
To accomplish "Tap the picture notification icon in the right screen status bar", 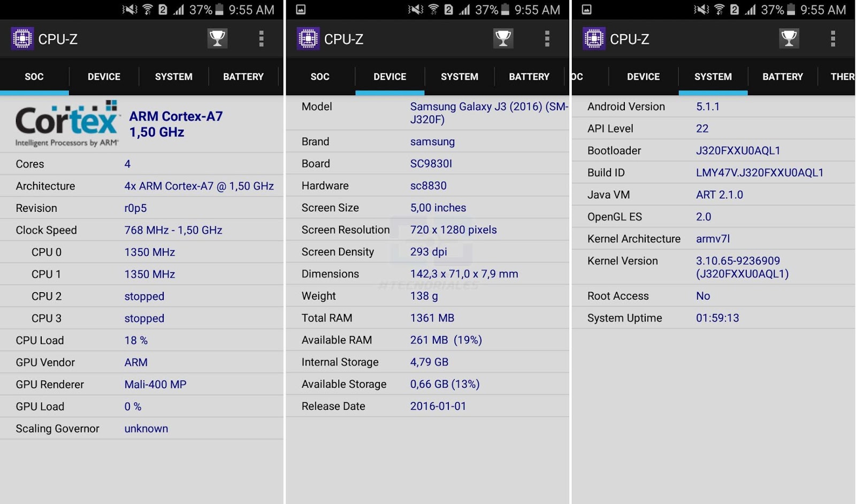I will 586,10.
